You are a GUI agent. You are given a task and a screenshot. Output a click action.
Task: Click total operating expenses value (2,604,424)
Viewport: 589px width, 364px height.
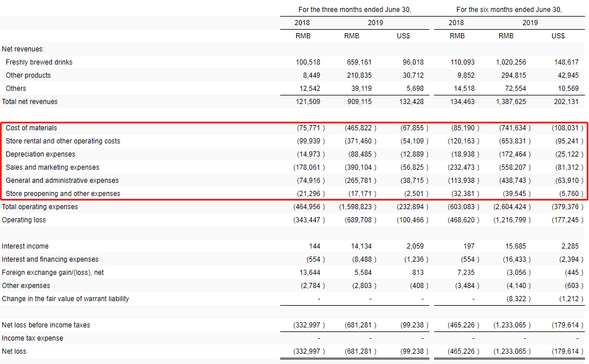pyautogui.click(x=512, y=207)
